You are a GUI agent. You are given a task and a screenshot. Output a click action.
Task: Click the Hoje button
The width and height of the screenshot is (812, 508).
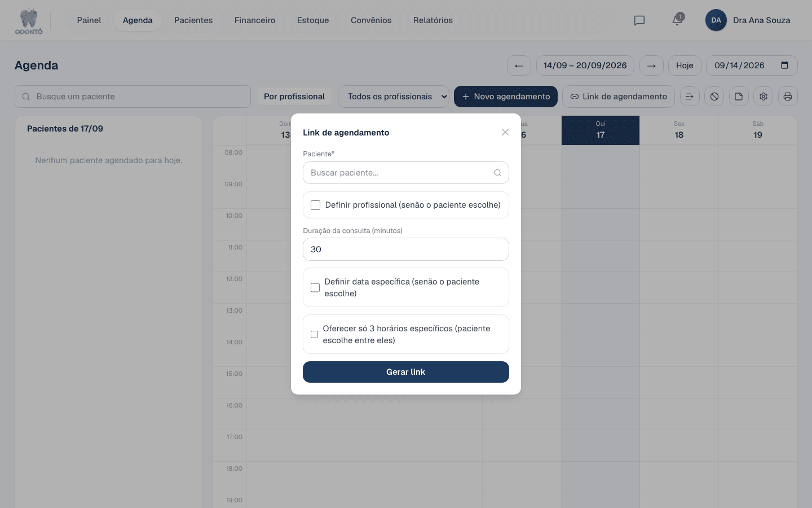coord(685,65)
